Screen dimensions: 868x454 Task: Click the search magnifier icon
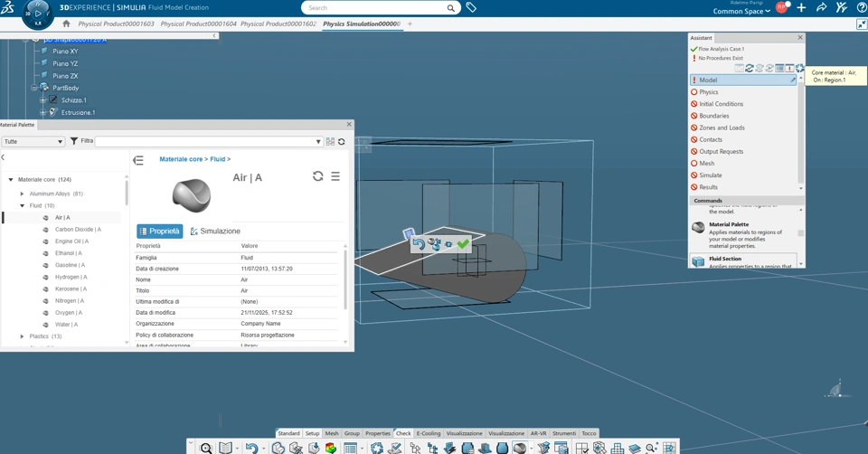451,8
